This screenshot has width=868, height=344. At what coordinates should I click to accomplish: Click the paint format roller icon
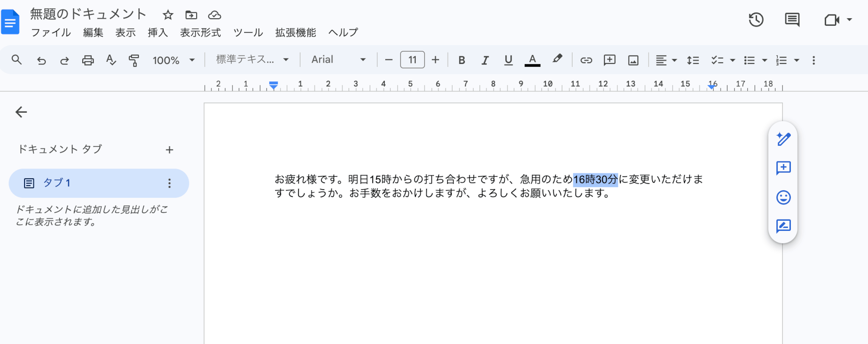tap(134, 60)
